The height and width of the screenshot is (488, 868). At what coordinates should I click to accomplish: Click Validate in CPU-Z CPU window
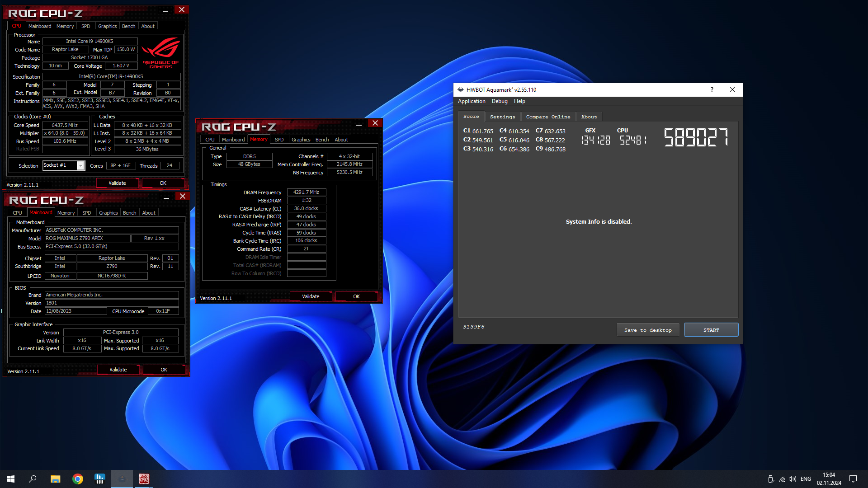point(117,183)
